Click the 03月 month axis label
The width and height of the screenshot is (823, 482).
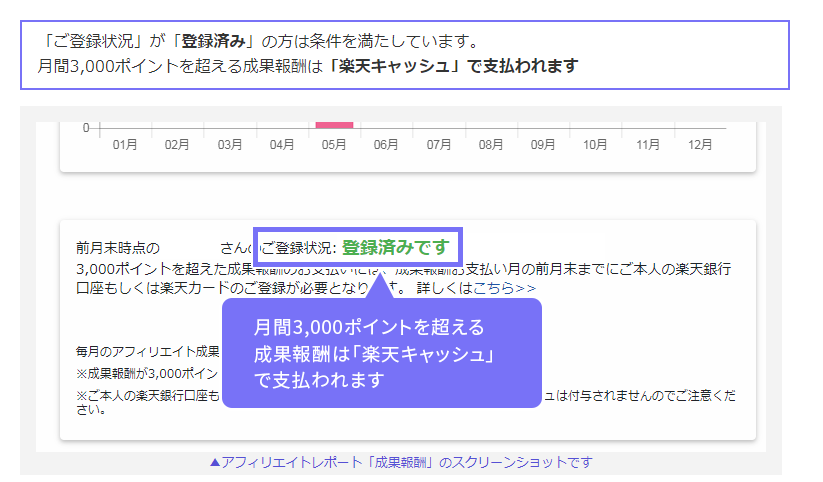229,145
